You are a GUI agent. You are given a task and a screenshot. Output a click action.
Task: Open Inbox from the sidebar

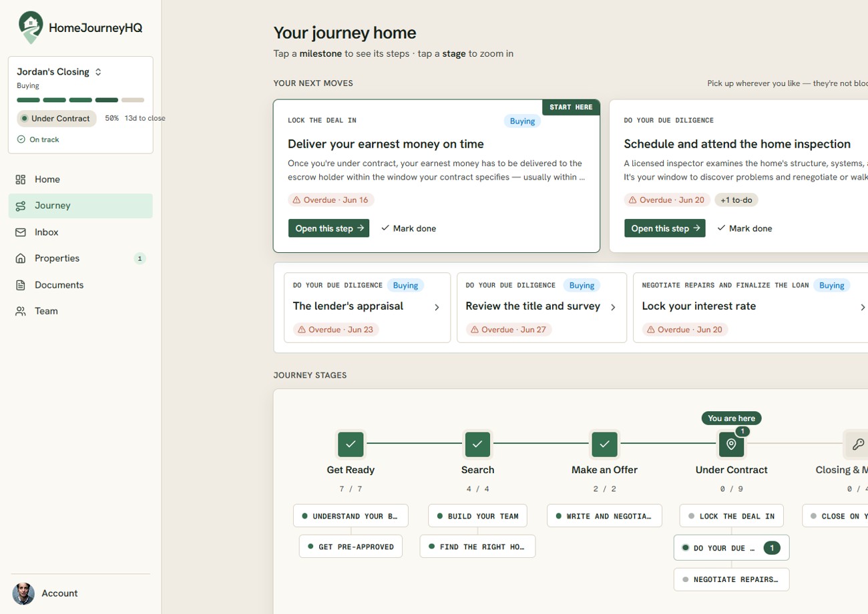point(80,232)
